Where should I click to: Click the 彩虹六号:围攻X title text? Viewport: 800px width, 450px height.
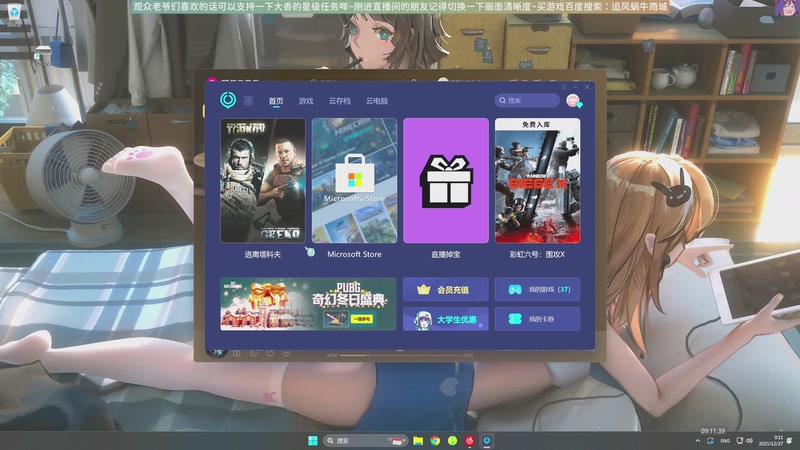[537, 254]
